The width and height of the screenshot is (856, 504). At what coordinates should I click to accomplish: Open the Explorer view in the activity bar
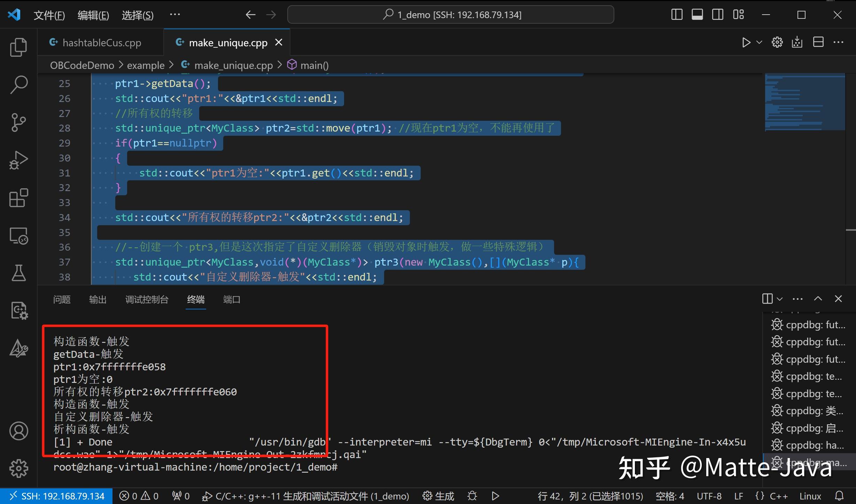[x=18, y=47]
